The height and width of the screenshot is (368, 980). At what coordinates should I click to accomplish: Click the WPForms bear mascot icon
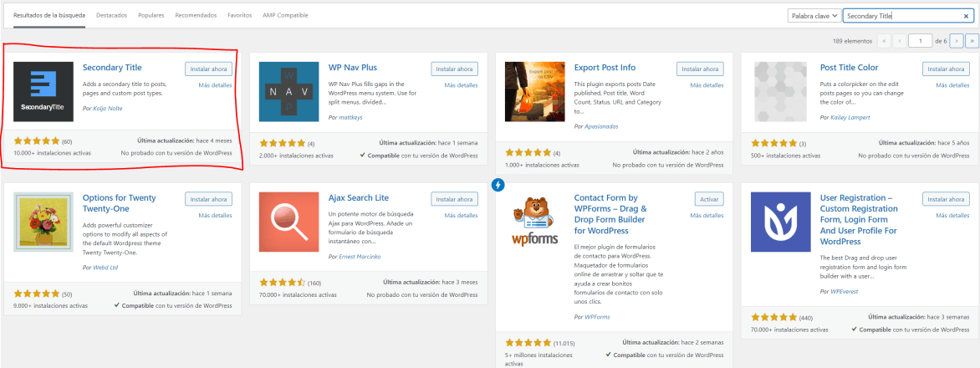[x=534, y=222]
